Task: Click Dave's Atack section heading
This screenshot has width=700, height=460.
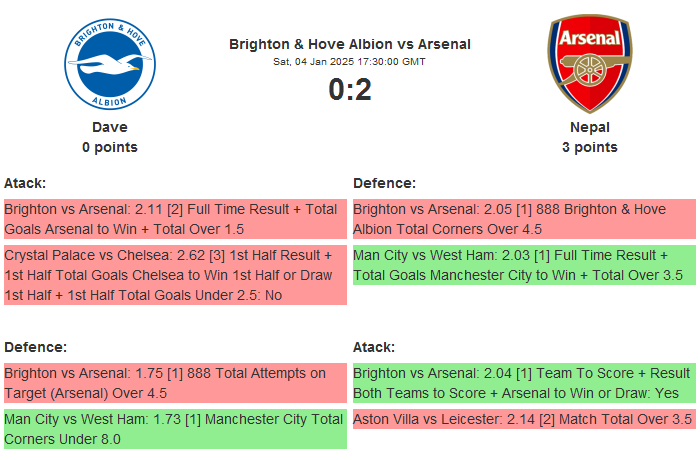Action: click(25, 183)
